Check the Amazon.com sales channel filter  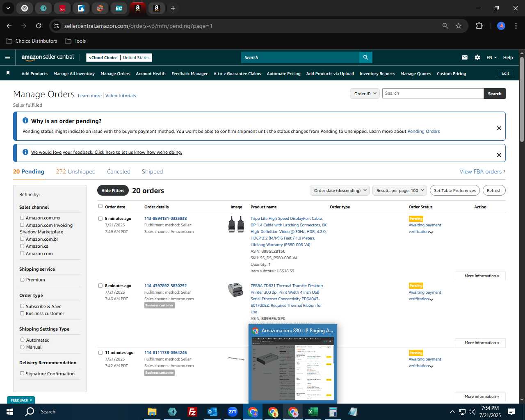point(22,253)
